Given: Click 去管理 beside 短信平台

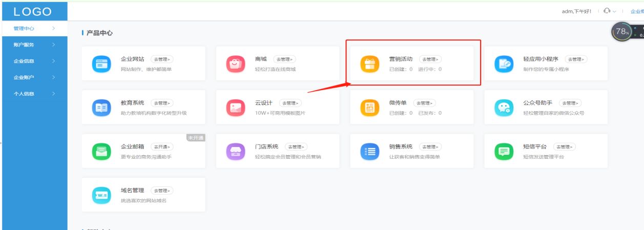Looking at the screenshot, I should [565, 147].
